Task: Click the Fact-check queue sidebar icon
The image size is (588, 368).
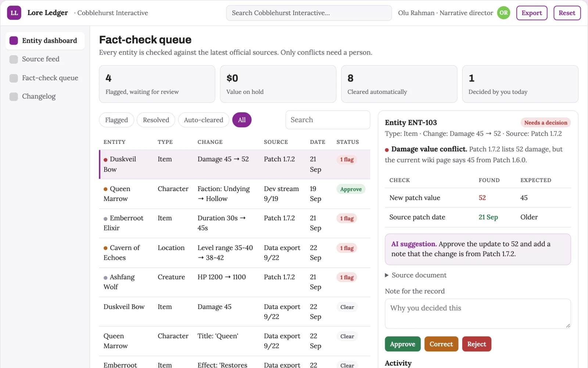Action: click(x=14, y=78)
